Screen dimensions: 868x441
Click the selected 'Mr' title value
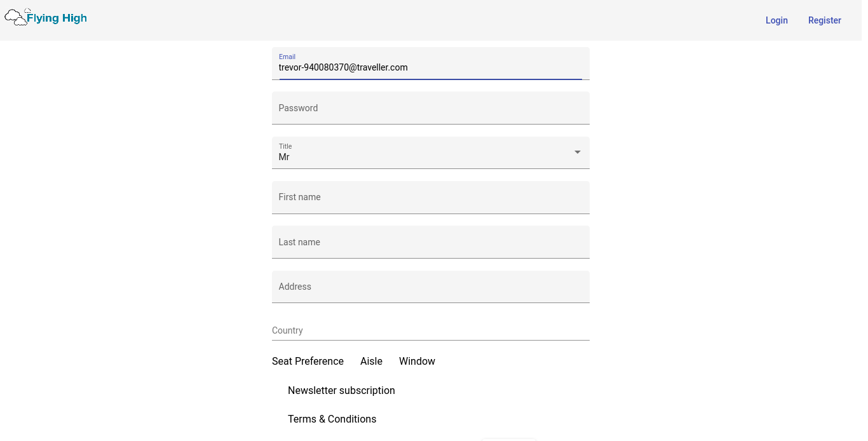[284, 157]
